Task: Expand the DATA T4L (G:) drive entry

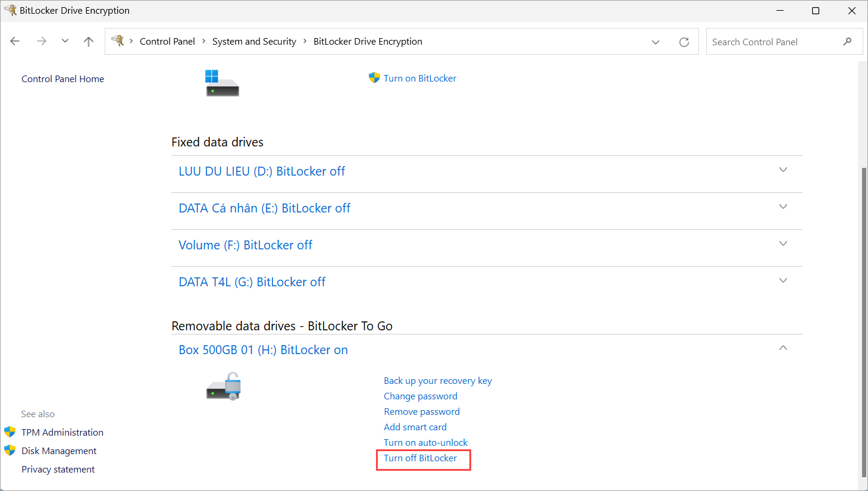Action: [x=783, y=280]
